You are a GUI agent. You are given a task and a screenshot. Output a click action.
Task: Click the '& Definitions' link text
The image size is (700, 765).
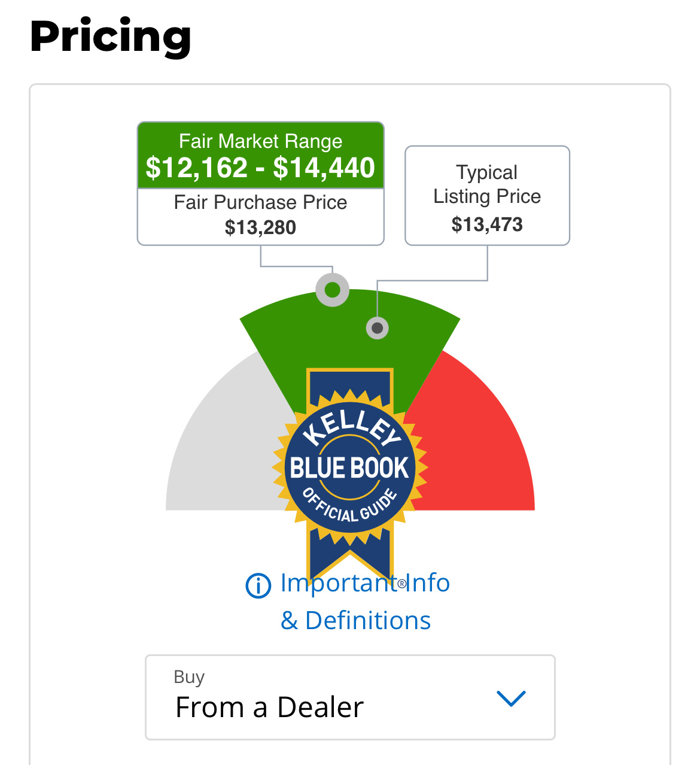356,621
